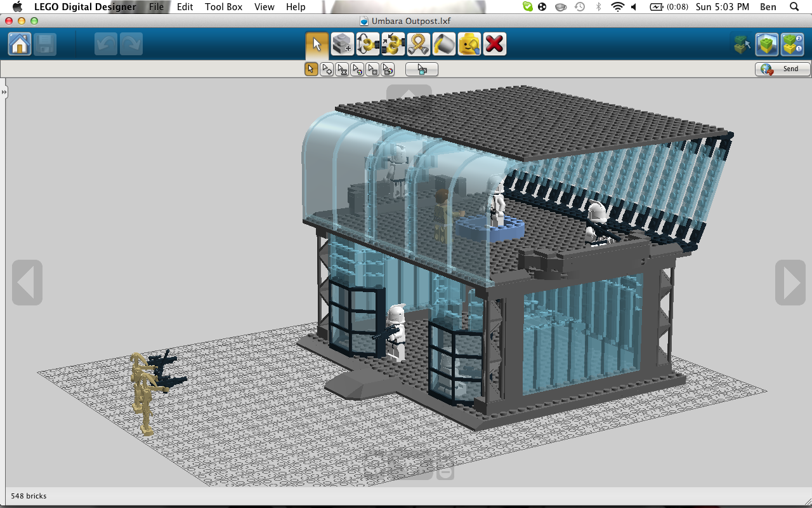Expand the collapsed brick palette sidebar

tap(4, 93)
